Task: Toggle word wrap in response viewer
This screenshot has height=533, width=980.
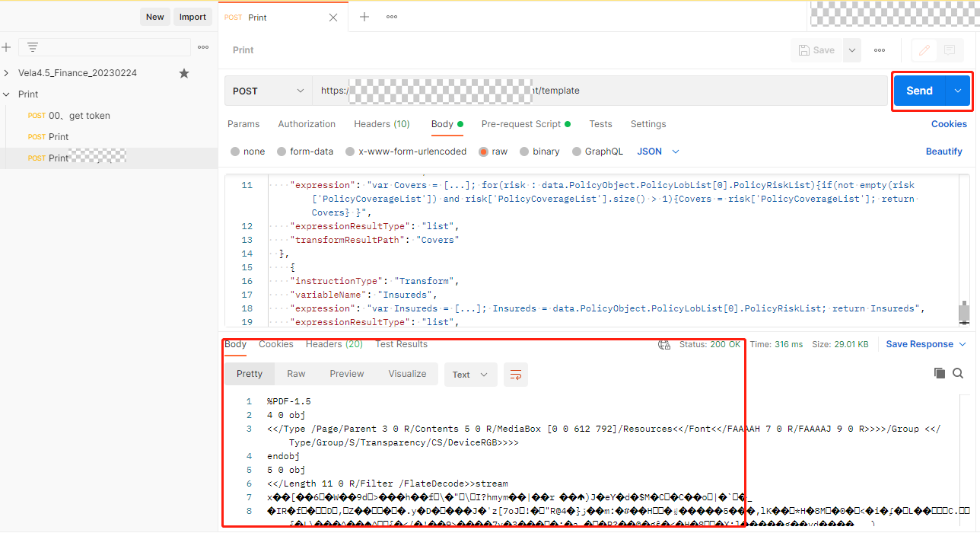Action: (515, 374)
